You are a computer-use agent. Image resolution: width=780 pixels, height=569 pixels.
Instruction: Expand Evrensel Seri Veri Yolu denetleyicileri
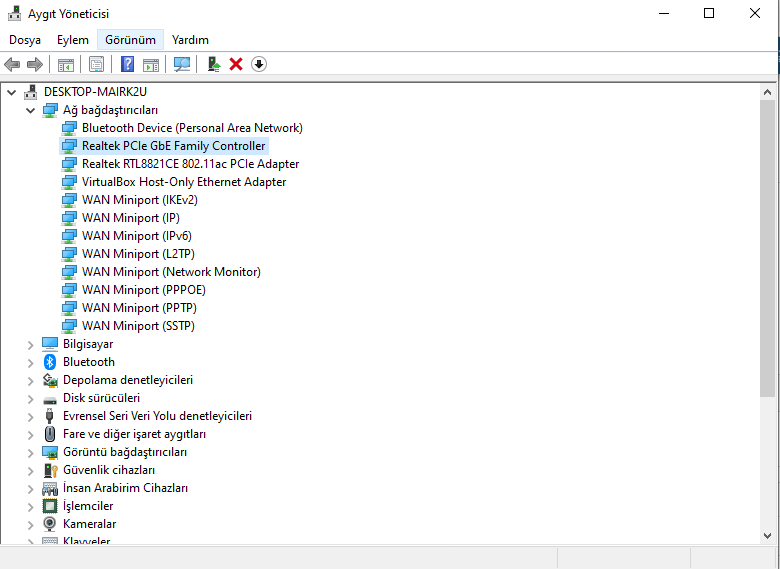(30, 416)
